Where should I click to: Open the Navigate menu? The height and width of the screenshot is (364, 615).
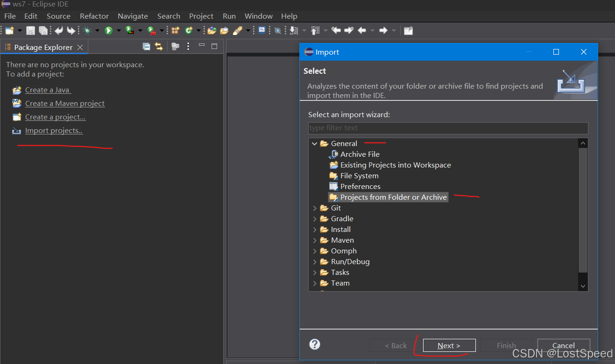(133, 16)
